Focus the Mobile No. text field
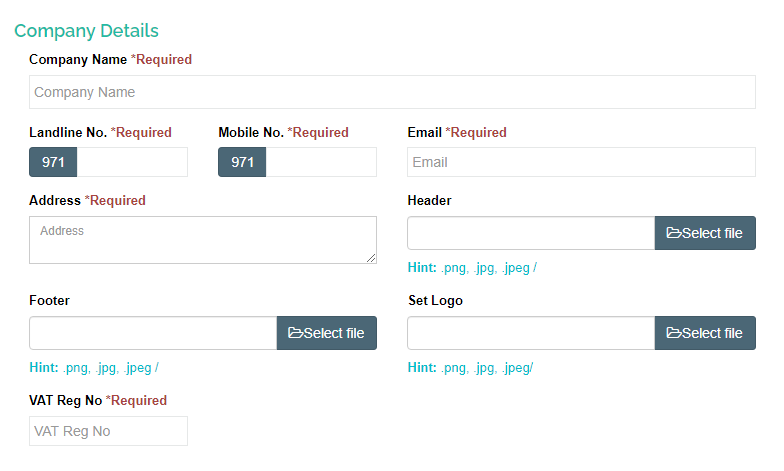Viewport: 784px width, 471px height. pos(321,162)
